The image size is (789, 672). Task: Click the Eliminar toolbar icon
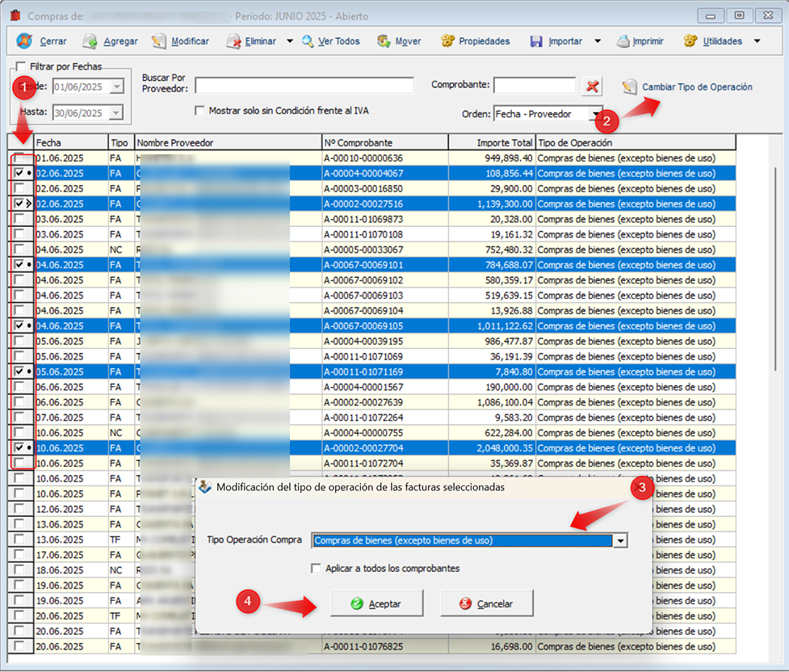pos(233,41)
